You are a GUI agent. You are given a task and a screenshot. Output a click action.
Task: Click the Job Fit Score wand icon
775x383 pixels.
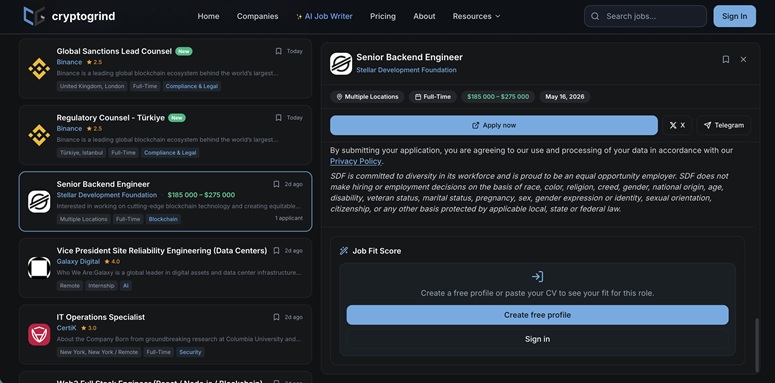click(344, 251)
